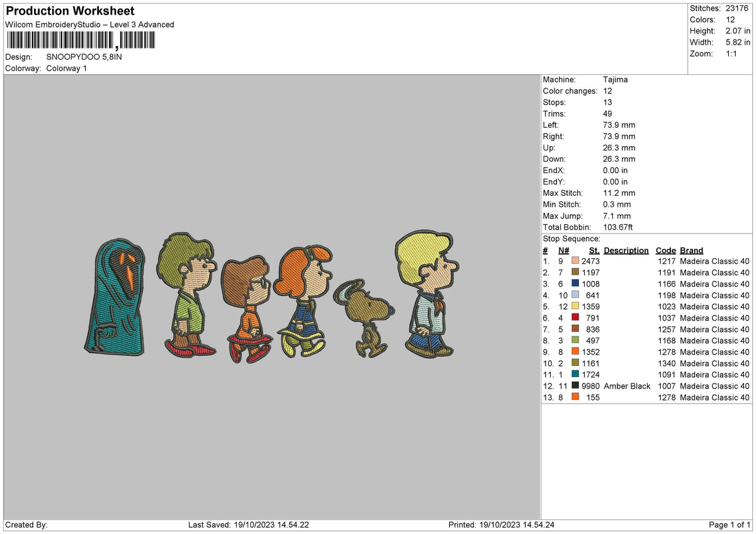Click the 'Description' column header
This screenshot has height=534, width=756.
[x=626, y=250]
